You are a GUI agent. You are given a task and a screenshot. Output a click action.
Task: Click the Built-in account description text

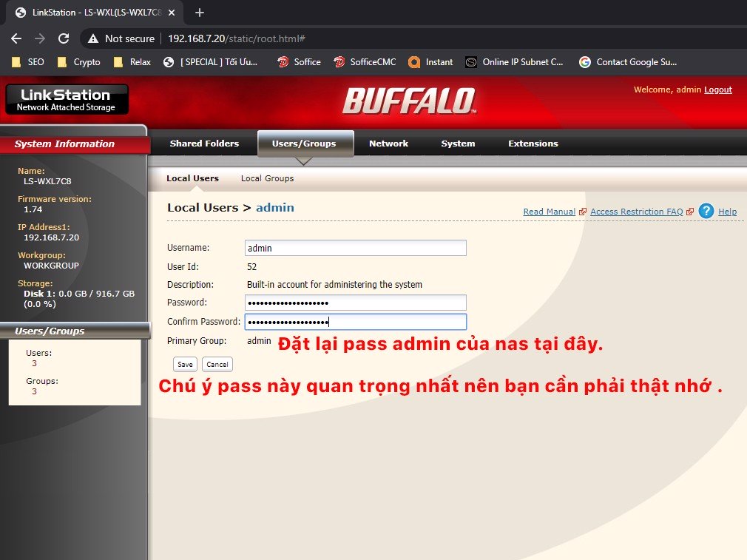334,285
